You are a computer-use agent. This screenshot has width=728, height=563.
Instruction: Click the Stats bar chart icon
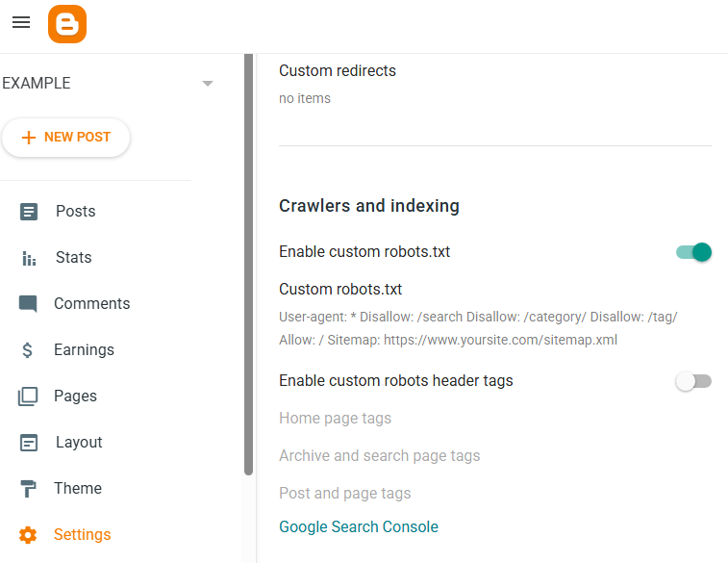coord(29,258)
